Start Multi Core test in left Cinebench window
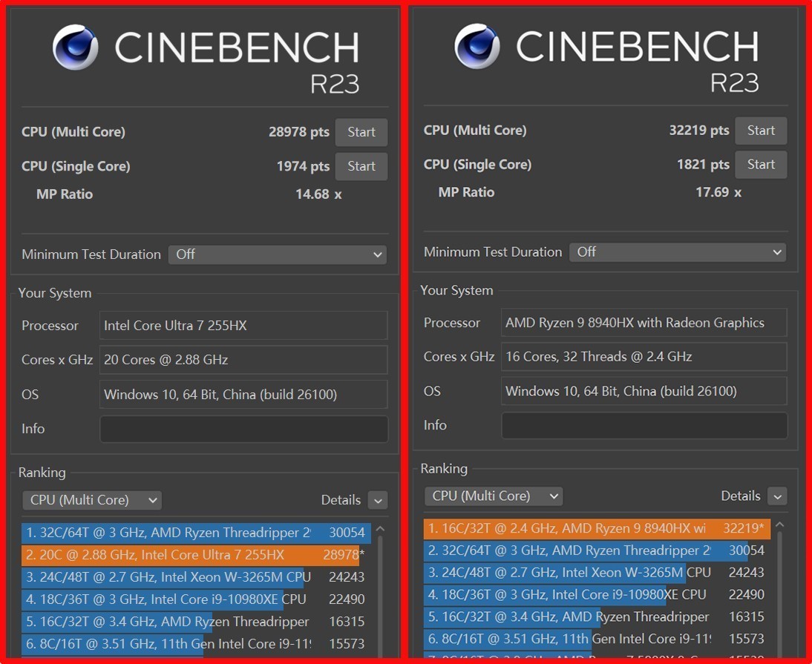 click(x=361, y=132)
